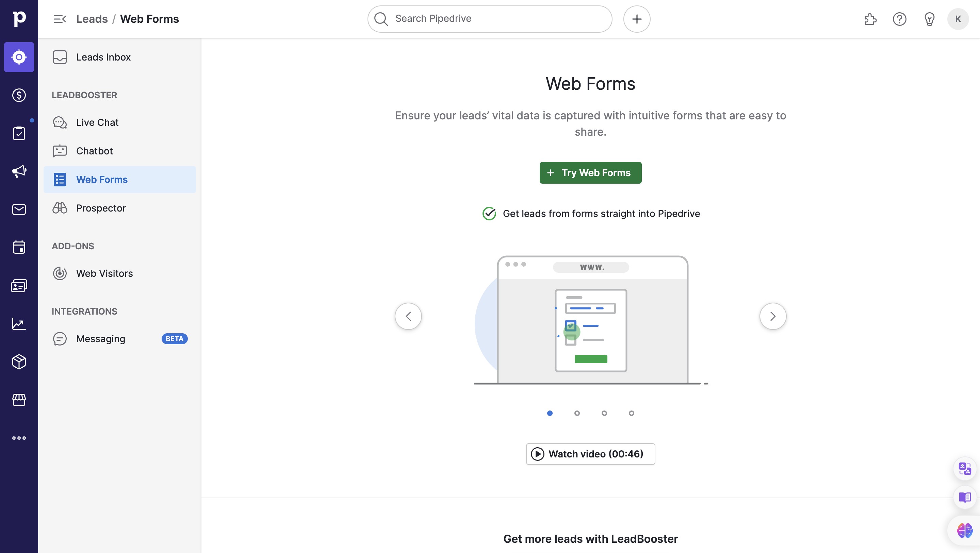Expand the more options ellipsis in sidebar

(x=19, y=438)
